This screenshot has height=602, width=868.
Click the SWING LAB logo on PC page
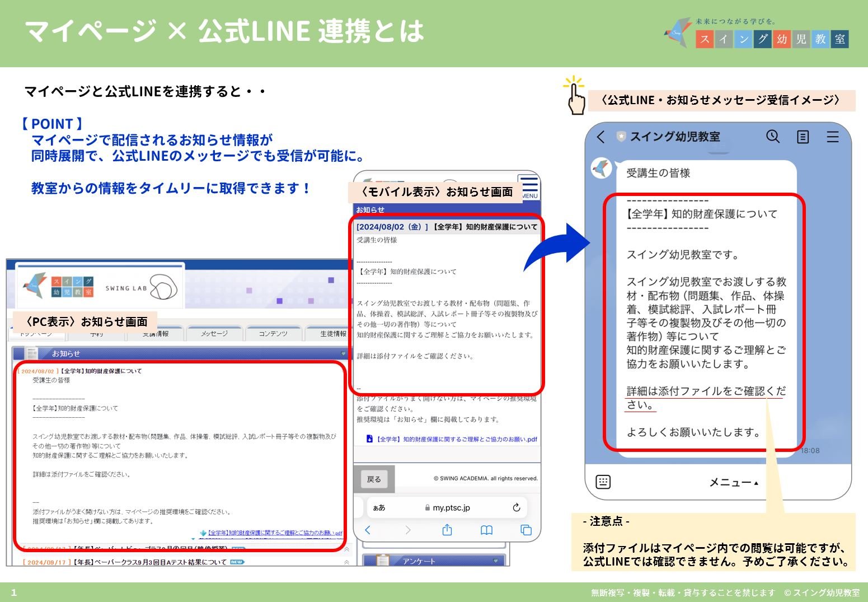click(x=142, y=287)
